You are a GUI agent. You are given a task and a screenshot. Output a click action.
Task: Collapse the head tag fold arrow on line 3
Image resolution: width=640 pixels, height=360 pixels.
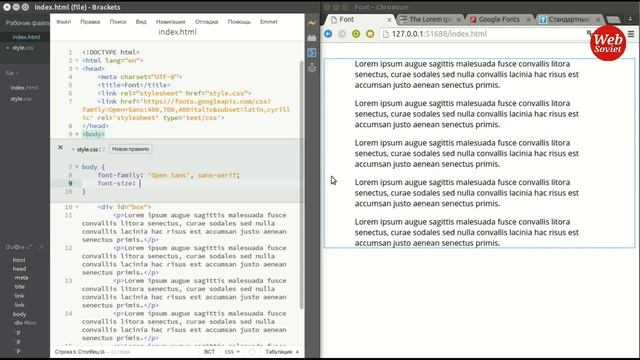pos(77,69)
